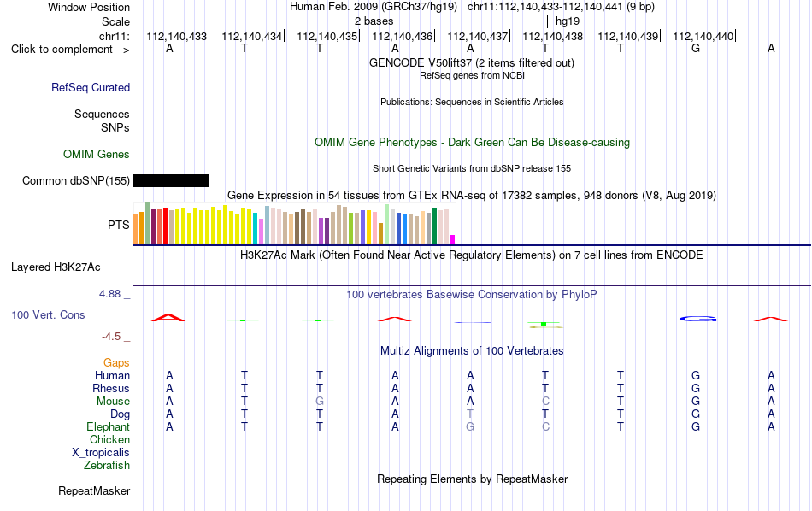Click the Window Position label

click(x=89, y=7)
